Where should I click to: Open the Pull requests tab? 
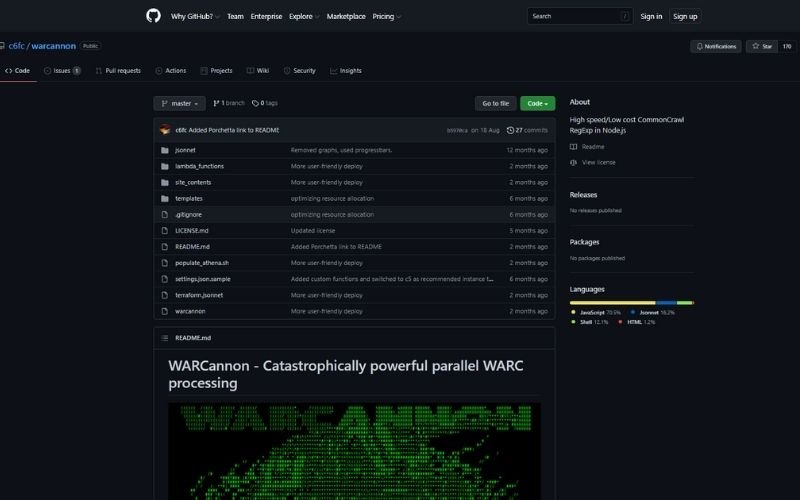tap(118, 70)
